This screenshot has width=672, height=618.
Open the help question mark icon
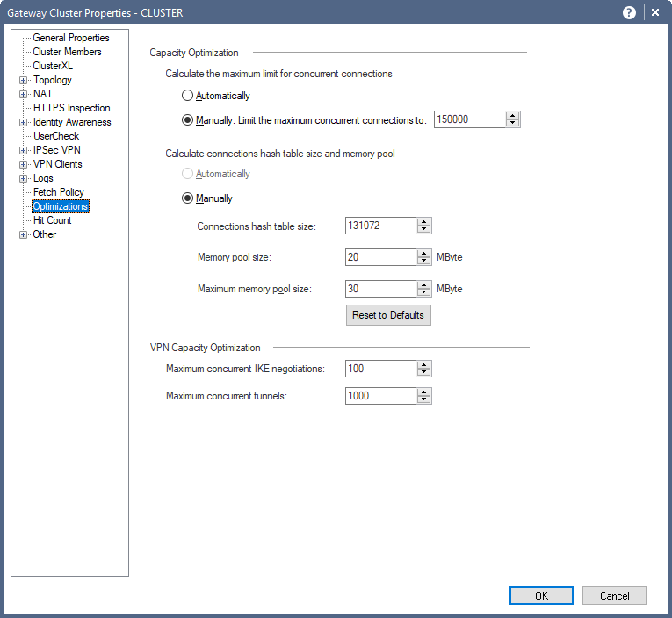coord(629,13)
